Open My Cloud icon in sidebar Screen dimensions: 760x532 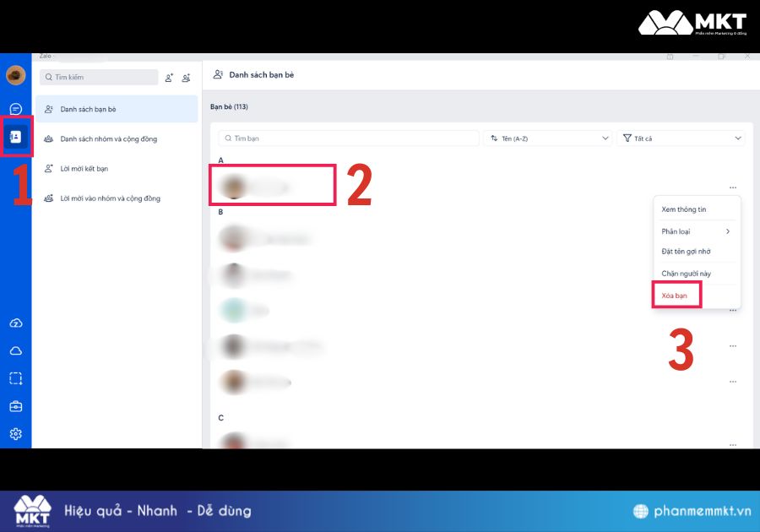click(x=15, y=350)
